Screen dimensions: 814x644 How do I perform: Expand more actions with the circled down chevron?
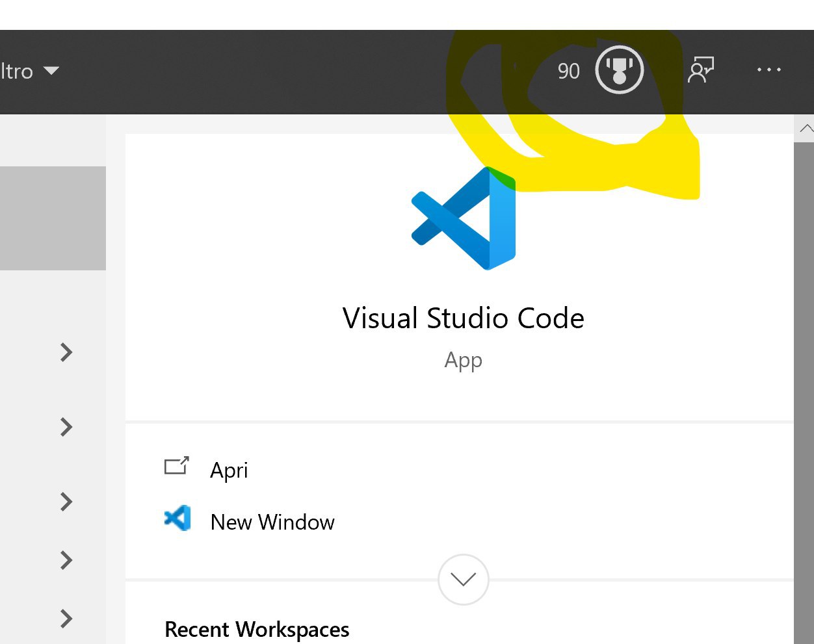[x=464, y=579]
